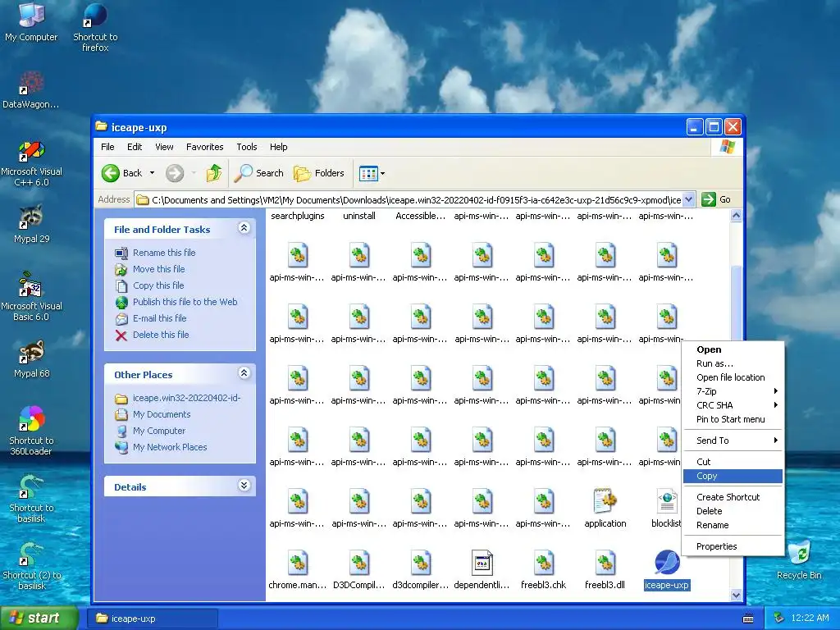This screenshot has height=630, width=840.
Task: Select Microsoft Visual C++ 6.0 desktop icon
Action: pos(32,163)
